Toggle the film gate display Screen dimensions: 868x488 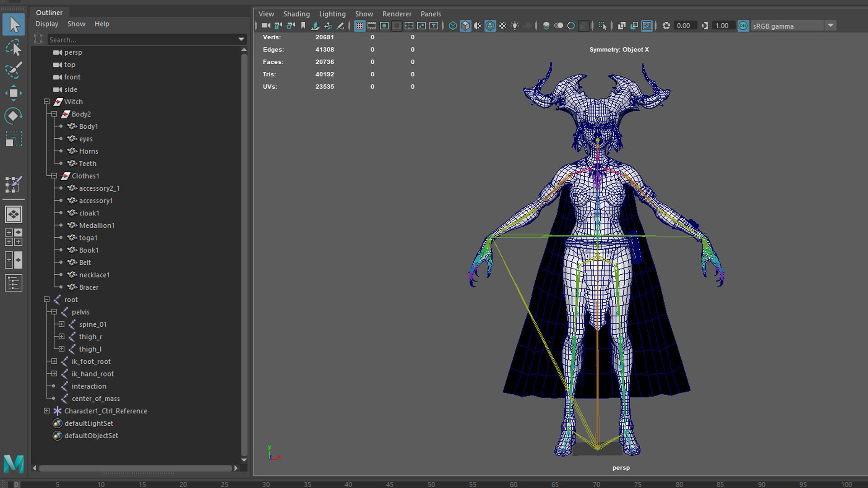[372, 26]
